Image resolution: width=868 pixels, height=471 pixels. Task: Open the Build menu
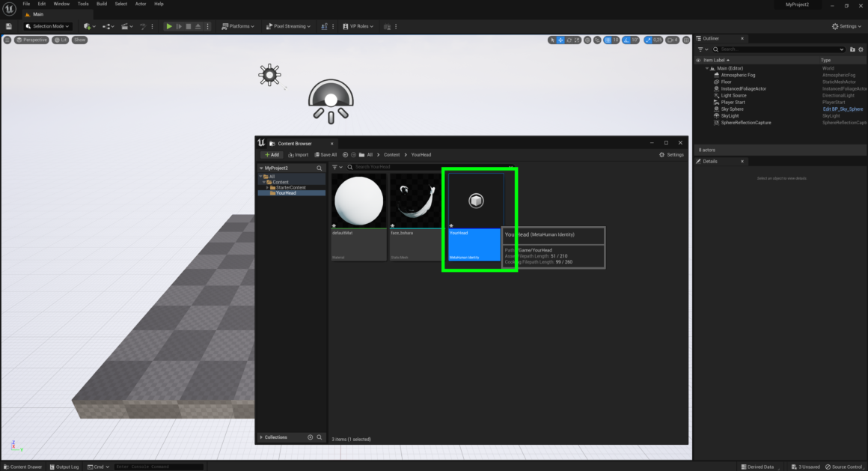[x=102, y=4]
